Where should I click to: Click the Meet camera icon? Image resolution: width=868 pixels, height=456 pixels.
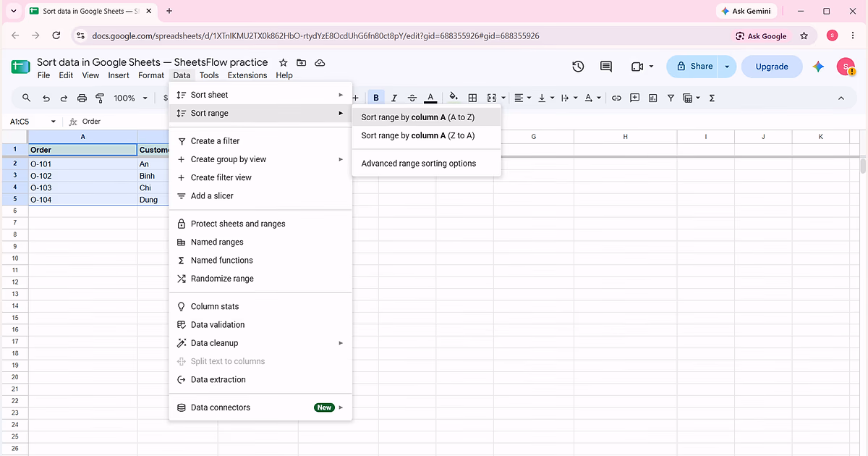[x=637, y=67]
